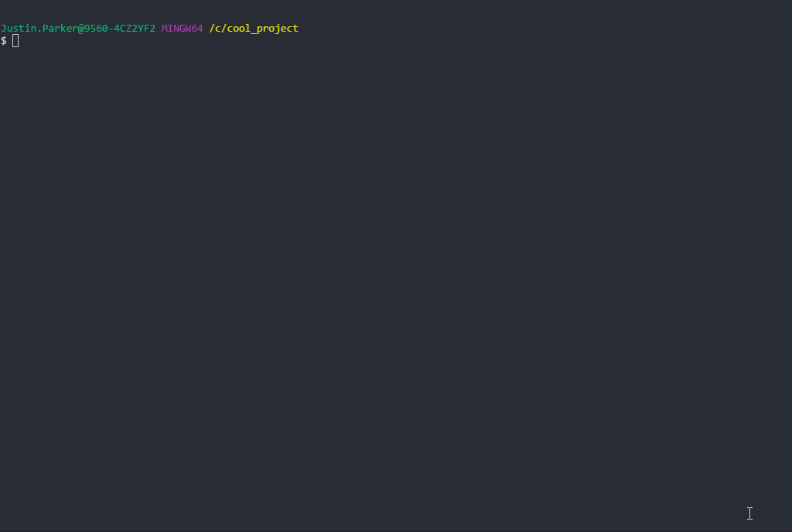Screen dimensions: 792x532
Task: Click the $ prompt symbol
Action: (x=4, y=41)
